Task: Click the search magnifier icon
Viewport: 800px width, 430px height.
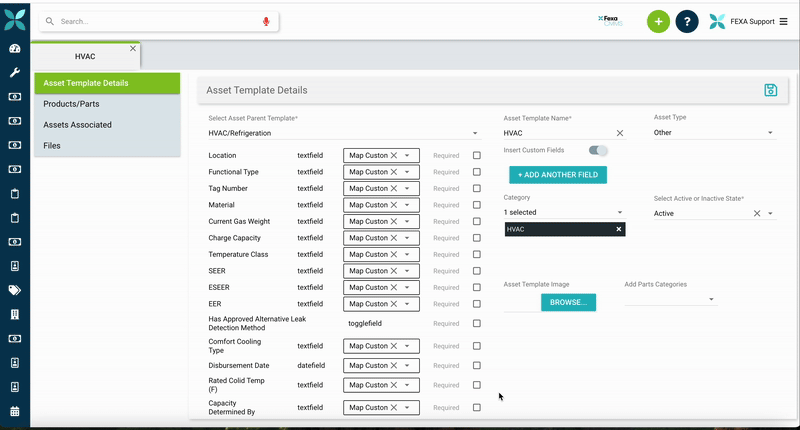Action: (x=49, y=21)
